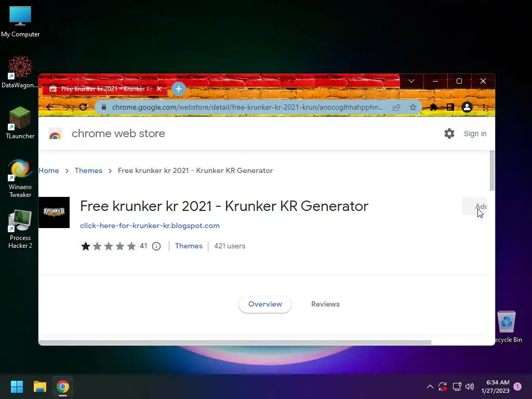Show rating info icon next to 41
Viewport: 532px width, 399px height.
click(156, 246)
